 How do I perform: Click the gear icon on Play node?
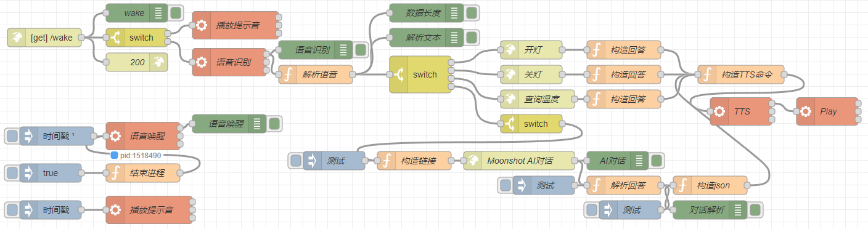(805, 111)
